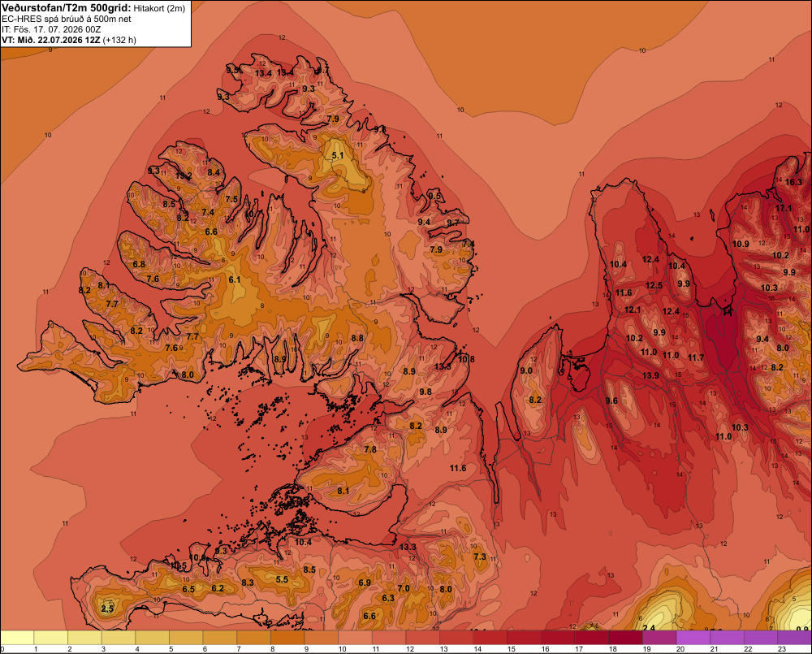Click the 17.1 temperature reading
Screen dimensions: 812x654
coord(784,208)
